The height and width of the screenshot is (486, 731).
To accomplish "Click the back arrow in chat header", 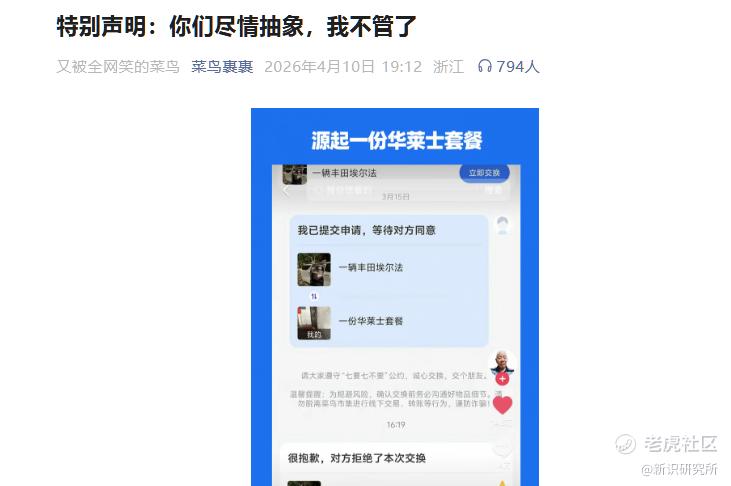I will click(x=286, y=191).
